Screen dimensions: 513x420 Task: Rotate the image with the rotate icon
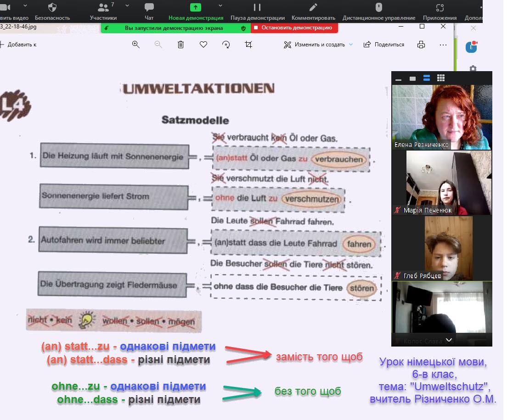(x=226, y=45)
